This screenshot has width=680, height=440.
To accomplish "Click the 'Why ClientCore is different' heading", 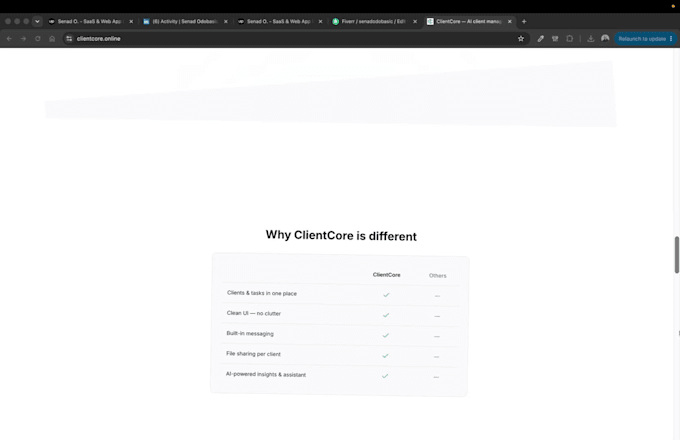I will click(341, 235).
